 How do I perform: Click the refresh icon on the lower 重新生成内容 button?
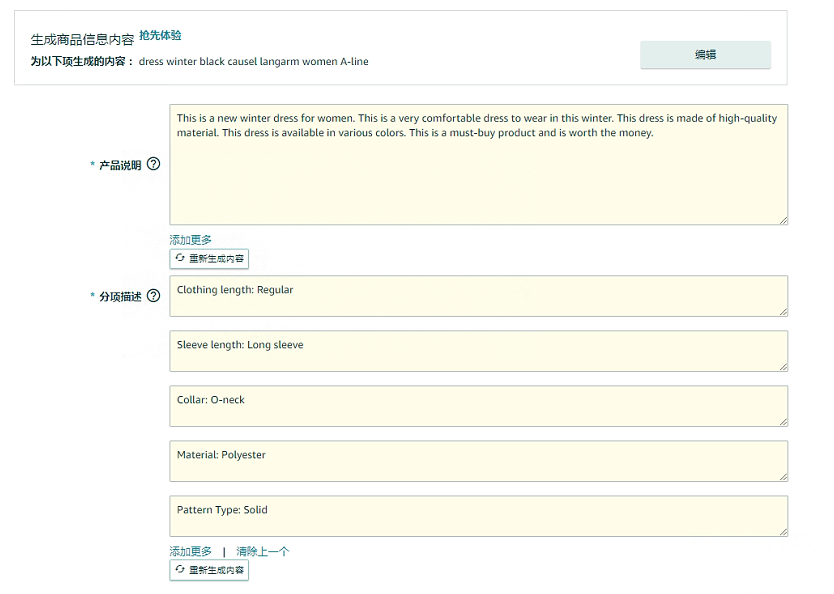point(180,569)
